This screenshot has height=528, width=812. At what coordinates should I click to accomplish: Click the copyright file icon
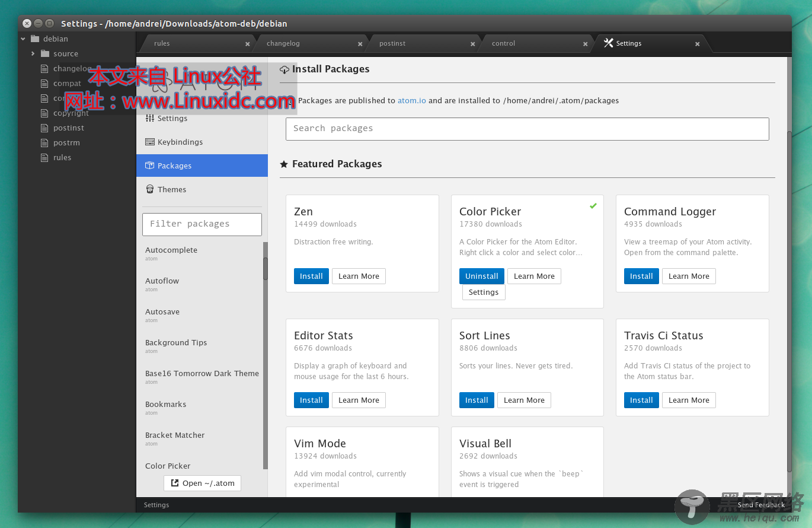point(44,113)
